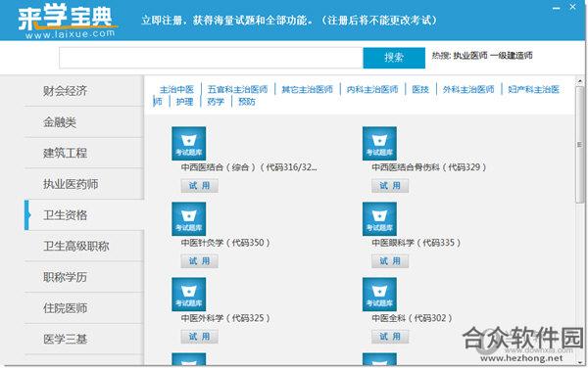Viewport: 588px width, 368px height.
Task: Switch to the 五官科主治医师 tab
Action: click(238, 89)
